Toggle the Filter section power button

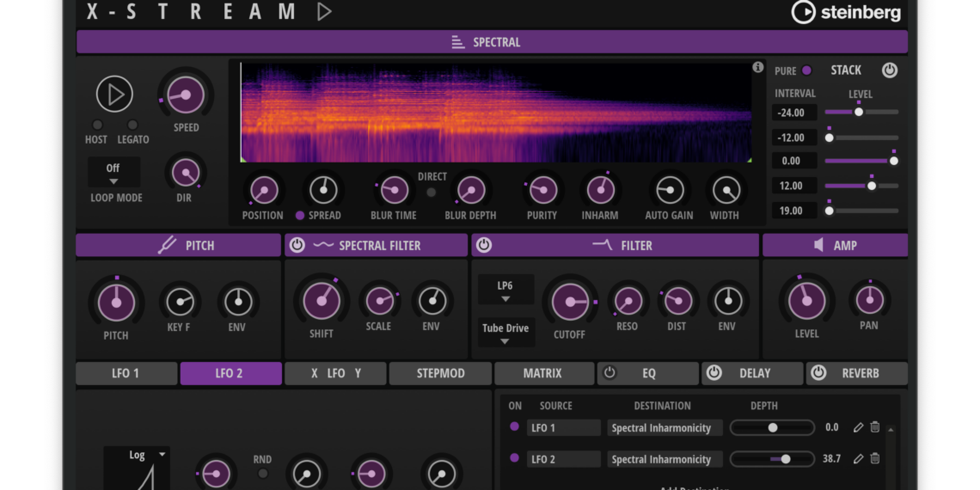click(x=484, y=245)
